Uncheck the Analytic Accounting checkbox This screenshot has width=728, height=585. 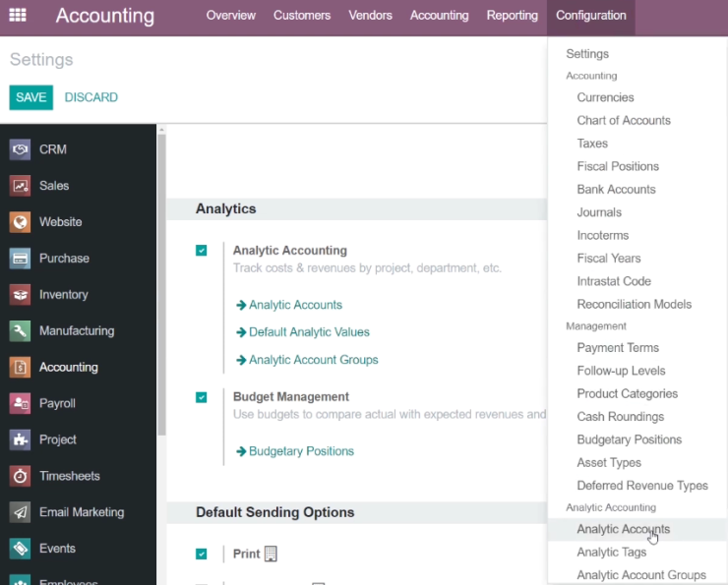201,251
